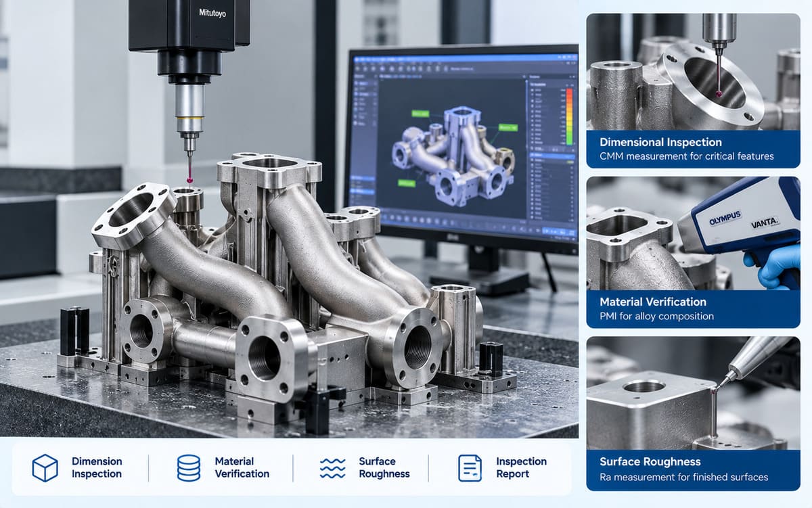Click the "Material Verification" card heading
The height and width of the screenshot is (508, 812).
652,302
